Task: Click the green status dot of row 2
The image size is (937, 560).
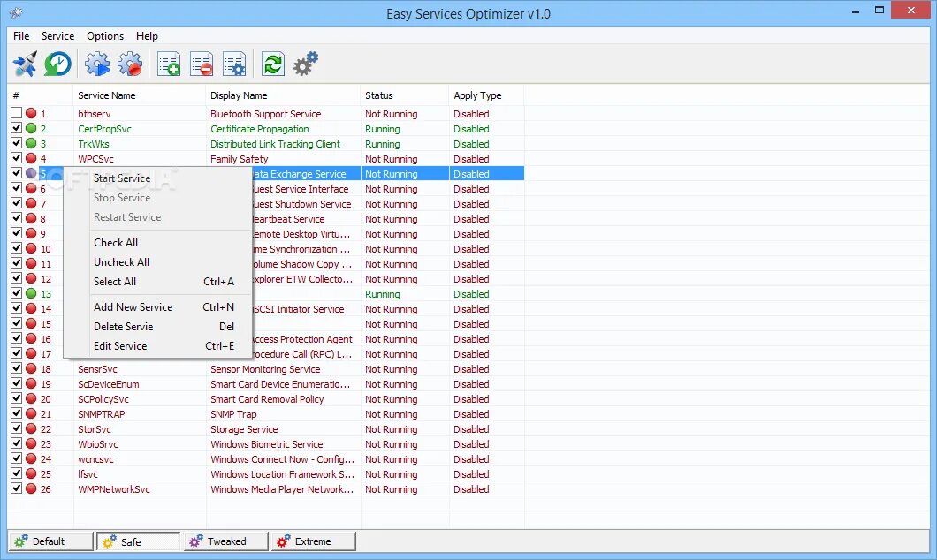Action: (x=31, y=128)
